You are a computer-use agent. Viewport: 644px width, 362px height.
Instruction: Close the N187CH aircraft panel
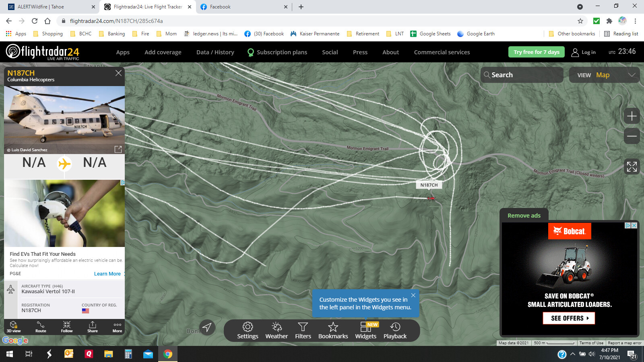118,73
